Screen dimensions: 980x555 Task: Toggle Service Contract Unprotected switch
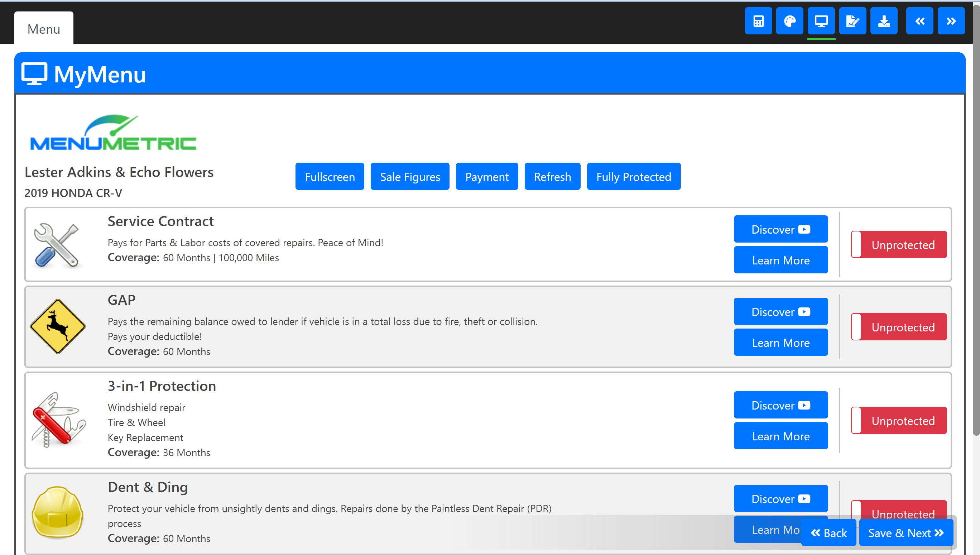point(899,244)
